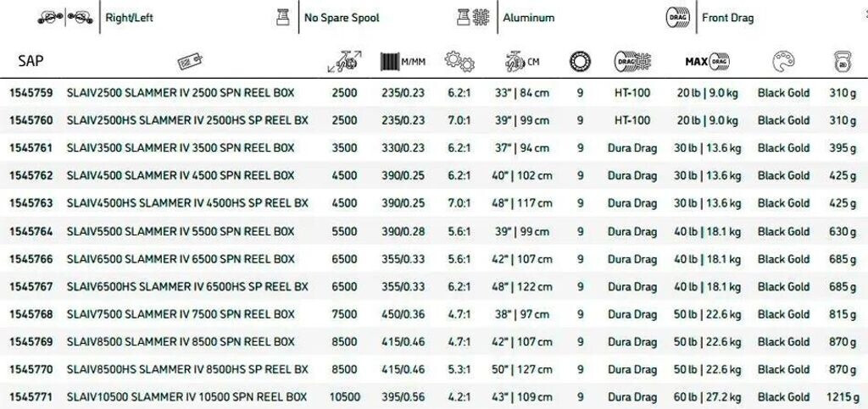The image size is (868, 409).
Task: Click the reel size column icon
Action: pos(344,61)
